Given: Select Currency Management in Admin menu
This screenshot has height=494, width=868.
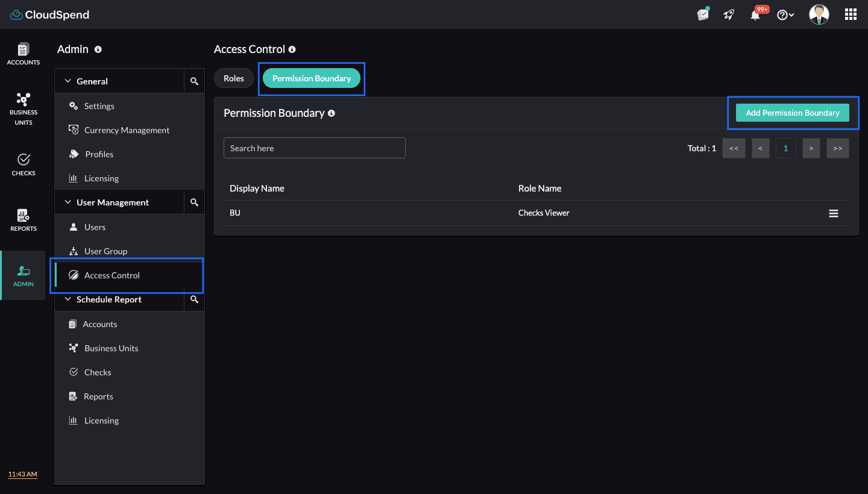Looking at the screenshot, I should [127, 130].
